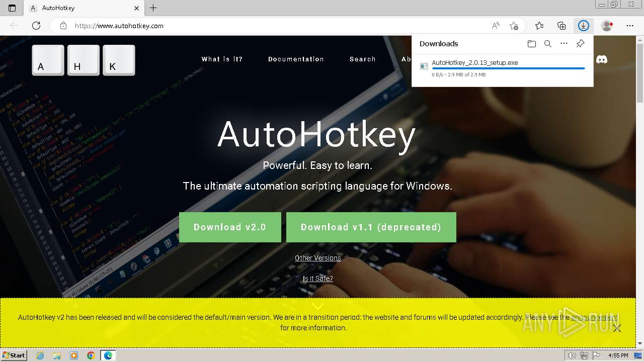Pin the Downloads panel
Viewport: 644px width, 362px height.
click(x=580, y=44)
